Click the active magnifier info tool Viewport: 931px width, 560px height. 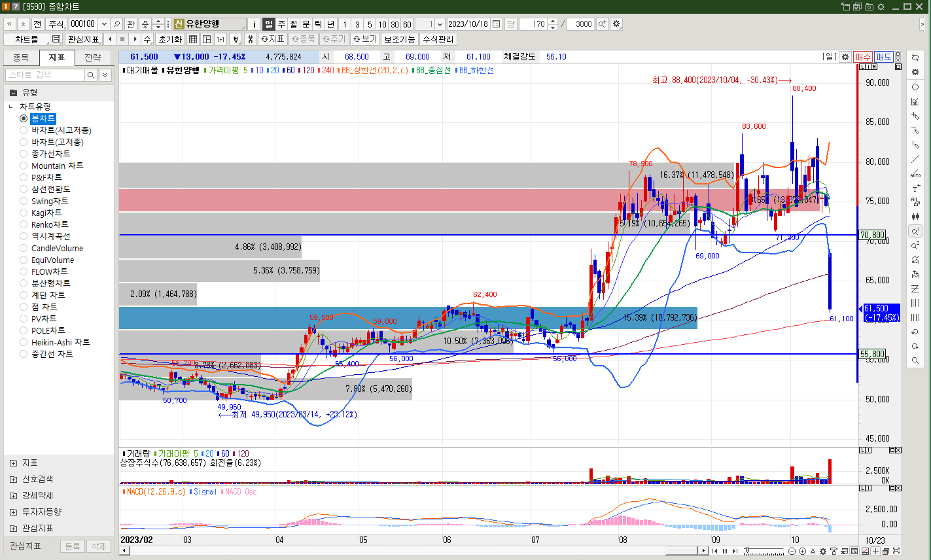pos(915,231)
